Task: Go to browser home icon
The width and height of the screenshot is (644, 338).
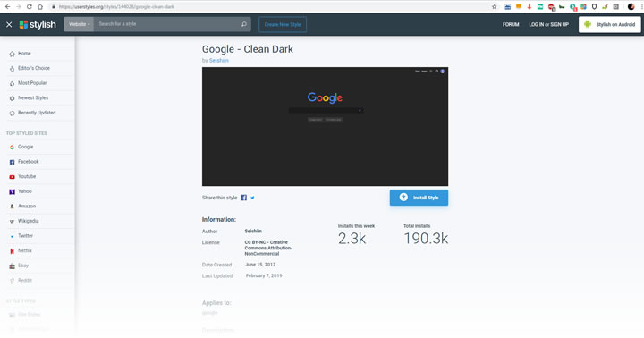Action: click(x=40, y=6)
